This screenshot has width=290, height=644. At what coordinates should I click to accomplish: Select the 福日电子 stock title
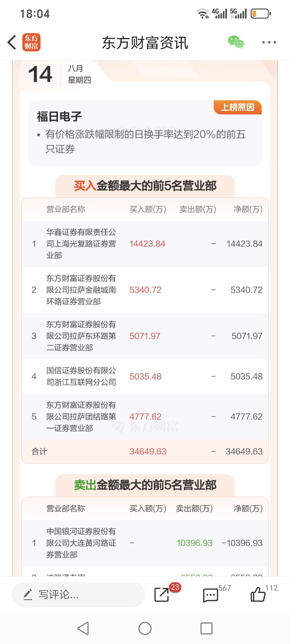[59, 117]
